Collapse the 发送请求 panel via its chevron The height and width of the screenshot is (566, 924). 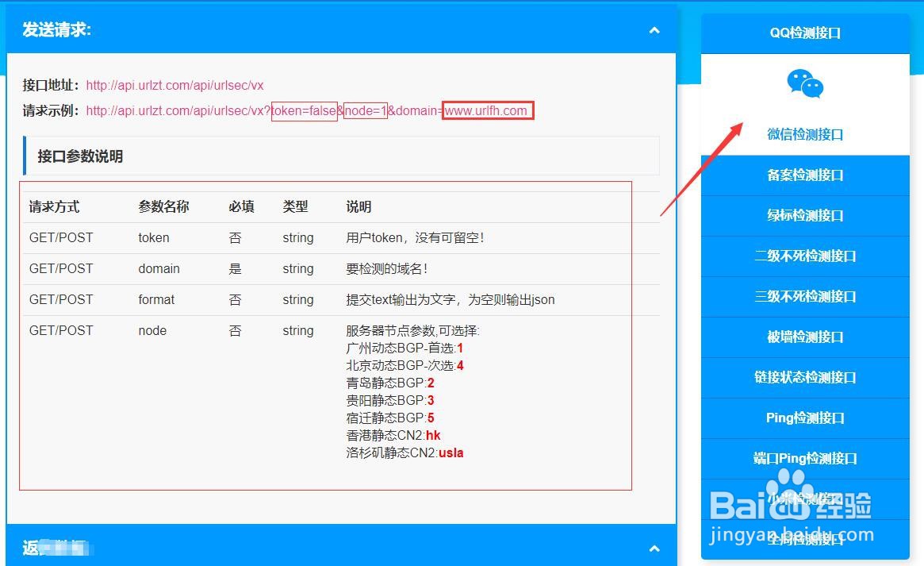[654, 29]
